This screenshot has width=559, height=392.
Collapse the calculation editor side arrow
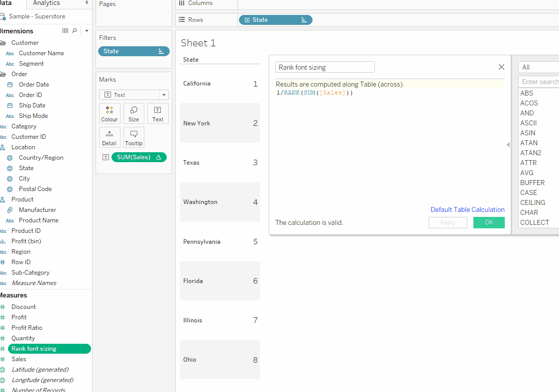[508, 144]
